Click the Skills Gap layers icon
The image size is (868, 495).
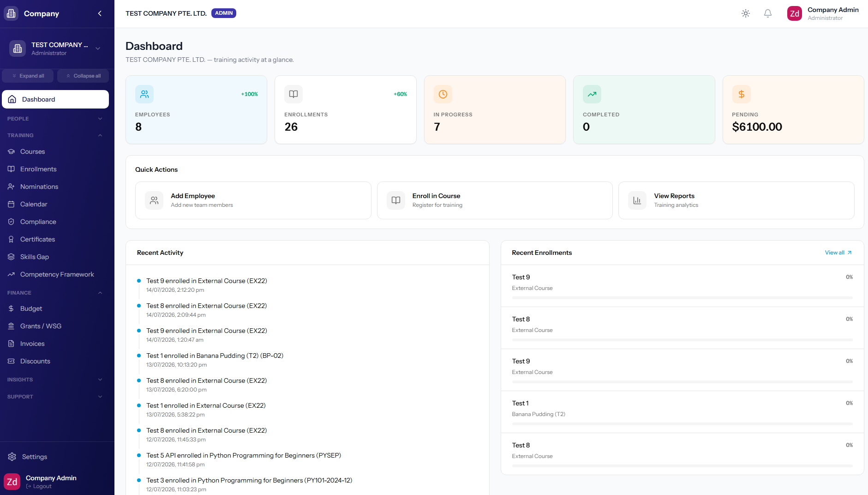11,257
